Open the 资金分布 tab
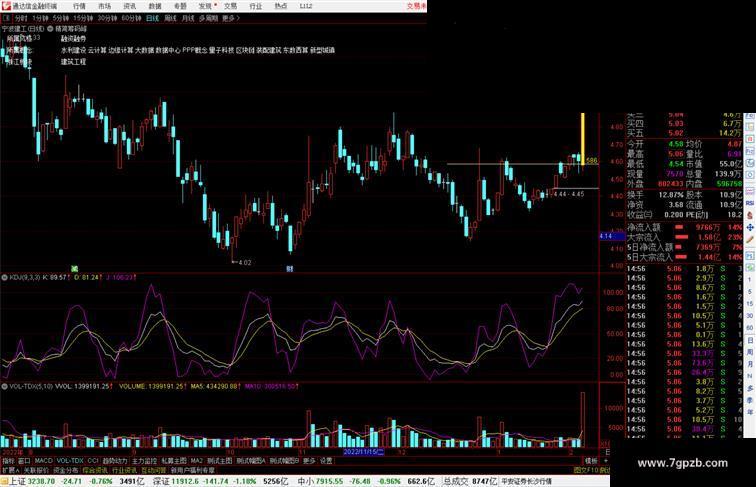Viewport: 756px width, 487px height. 66,470
